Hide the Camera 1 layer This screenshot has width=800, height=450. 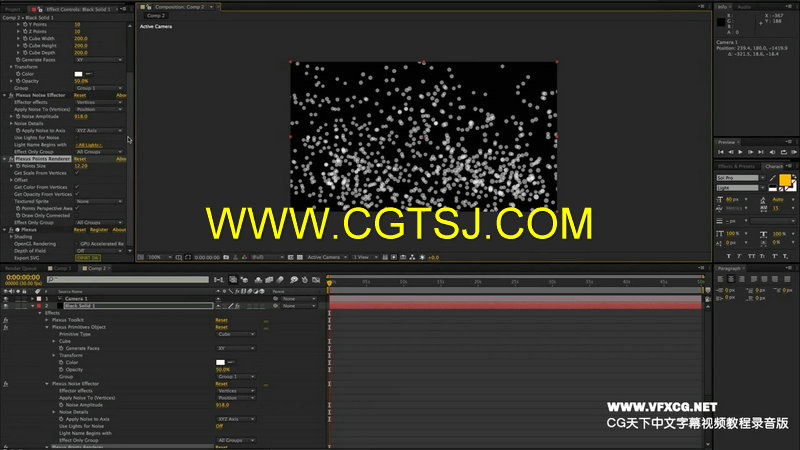(6, 298)
